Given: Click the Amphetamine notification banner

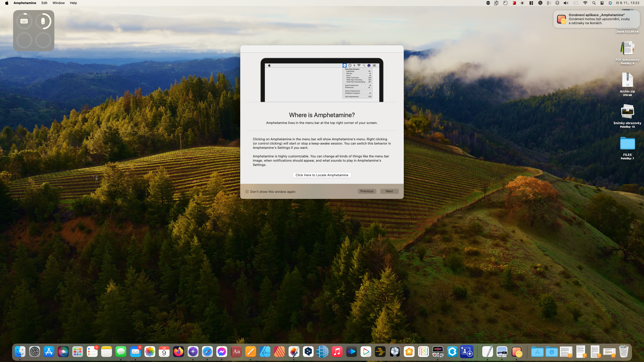Looking at the screenshot, I should click(x=596, y=19).
